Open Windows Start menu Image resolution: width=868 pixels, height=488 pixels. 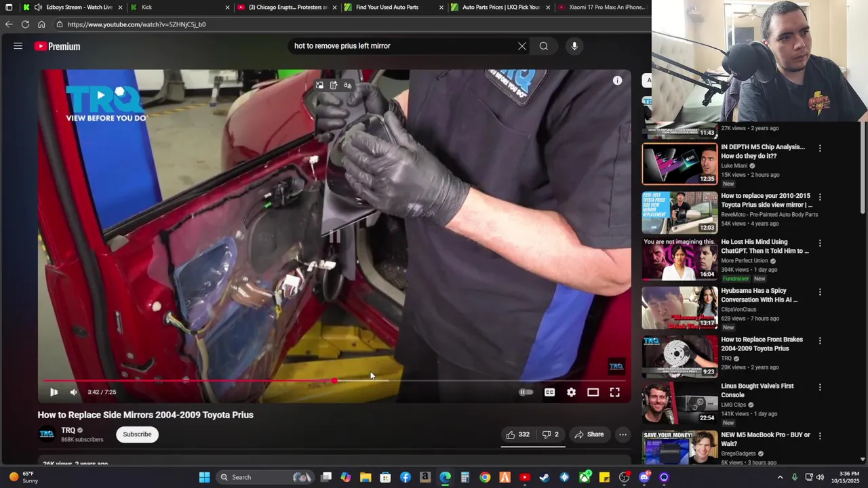[204, 477]
